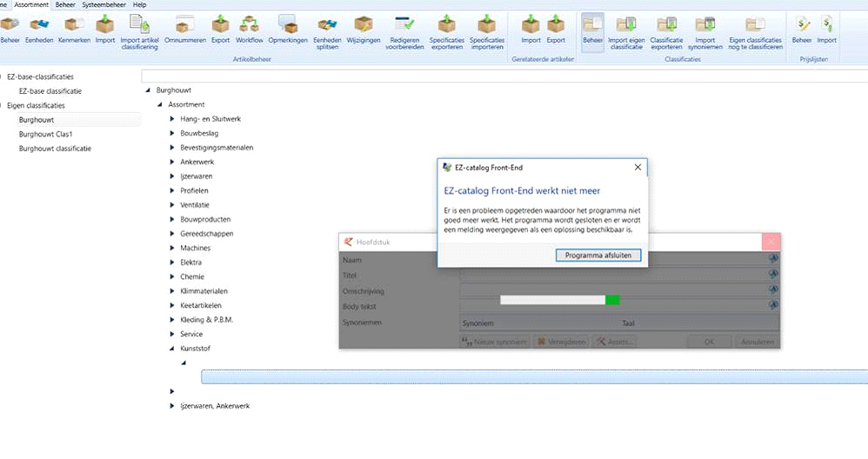Expand the Ankerwerk node
This screenshot has width=868, height=459.
coord(172,162)
